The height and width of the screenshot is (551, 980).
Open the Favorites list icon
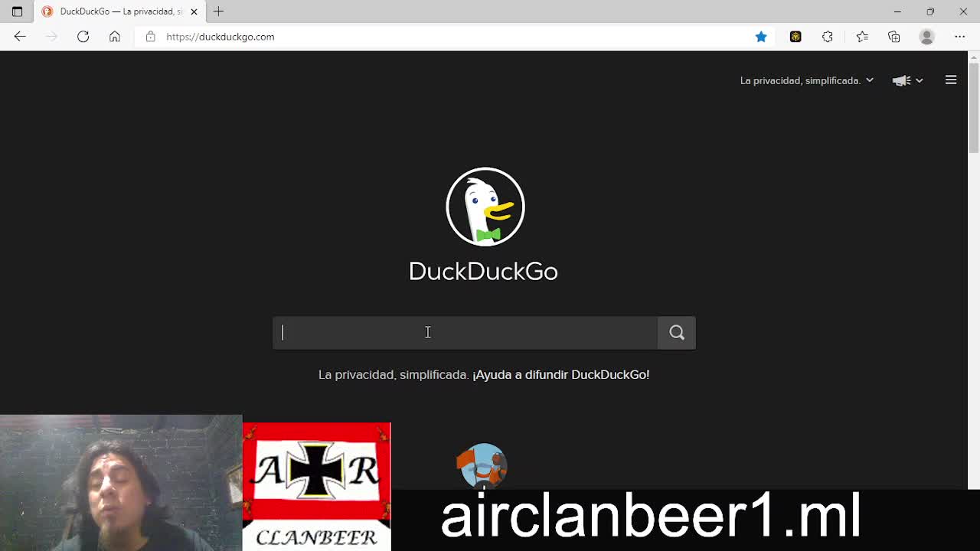click(862, 37)
